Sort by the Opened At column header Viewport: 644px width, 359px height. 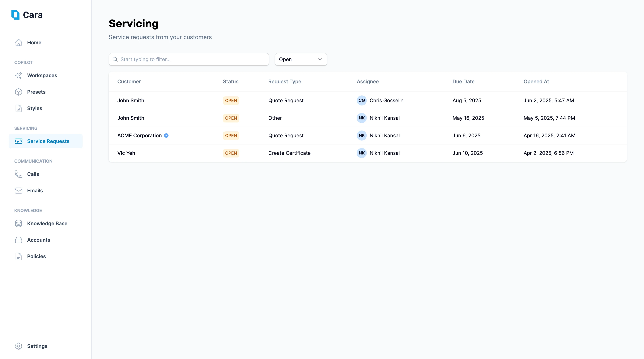(536, 82)
